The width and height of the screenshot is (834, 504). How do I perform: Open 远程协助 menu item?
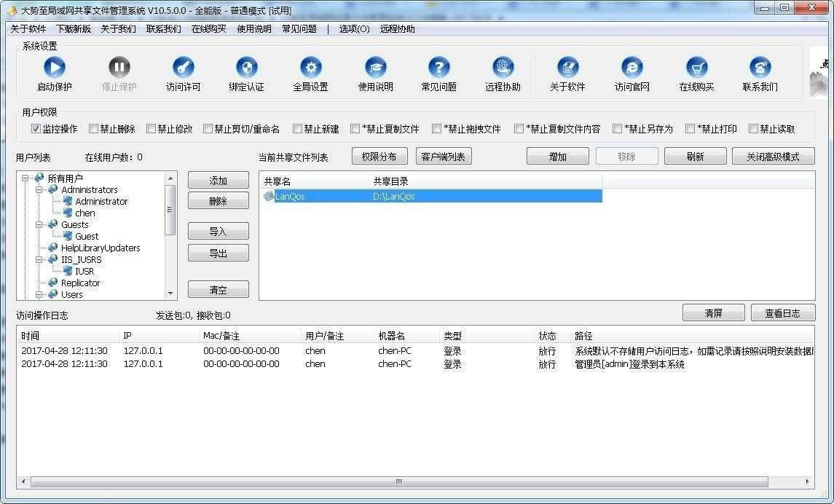[x=397, y=28]
